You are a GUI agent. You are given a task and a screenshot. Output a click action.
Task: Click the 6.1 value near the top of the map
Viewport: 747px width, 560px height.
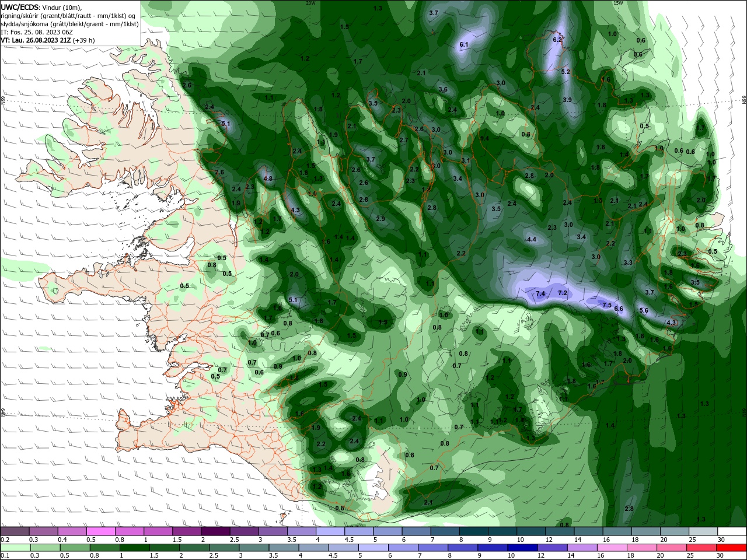coord(464,44)
